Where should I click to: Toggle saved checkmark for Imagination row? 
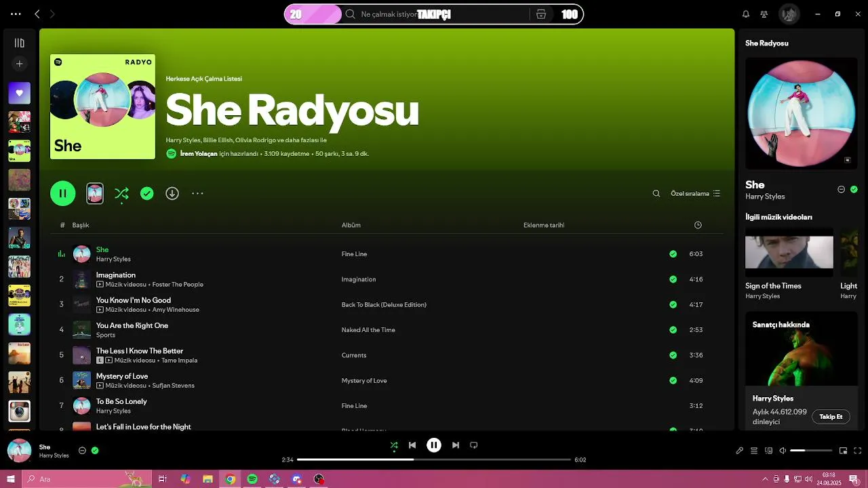click(673, 279)
